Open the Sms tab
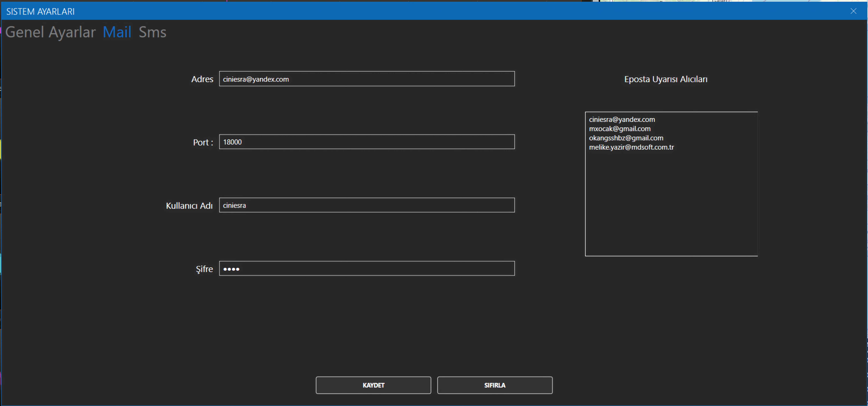Image resolution: width=868 pixels, height=406 pixels. (152, 32)
